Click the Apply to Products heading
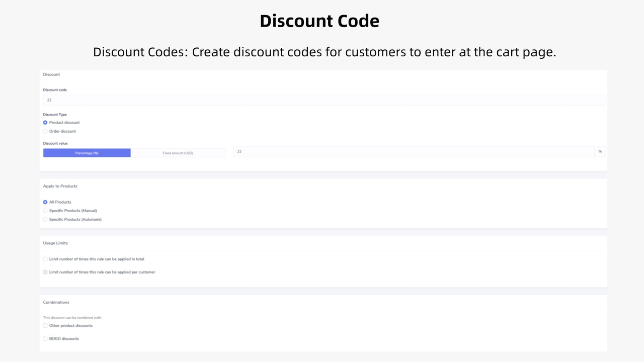Screen dimensions: 644x362 point(60,186)
